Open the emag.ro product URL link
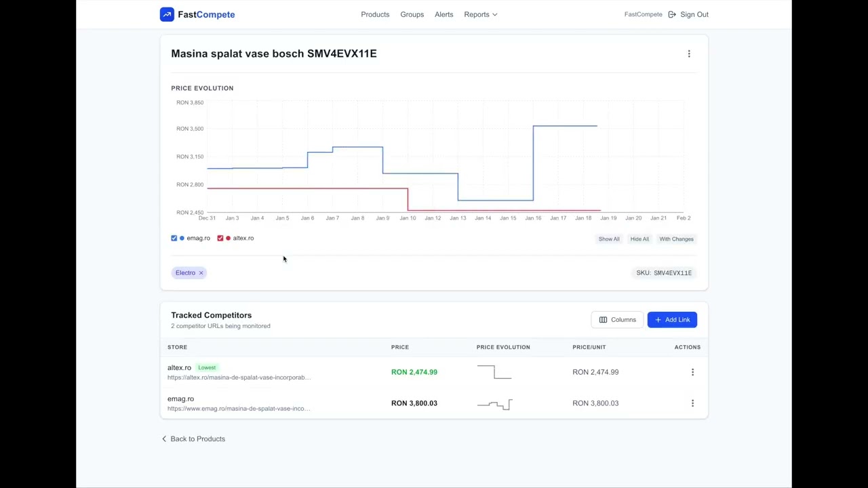The height and width of the screenshot is (488, 868). tap(239, 409)
